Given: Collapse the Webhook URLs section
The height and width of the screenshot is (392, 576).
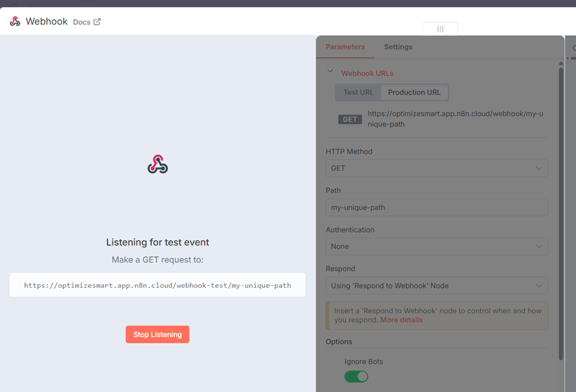Looking at the screenshot, I should click(x=330, y=72).
